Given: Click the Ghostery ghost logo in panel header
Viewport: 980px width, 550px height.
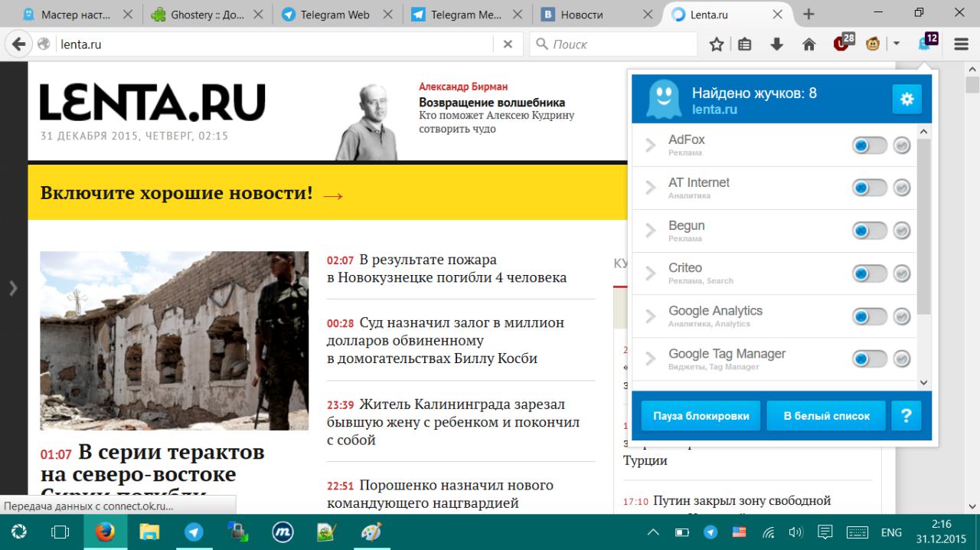Looking at the screenshot, I should pos(664,100).
